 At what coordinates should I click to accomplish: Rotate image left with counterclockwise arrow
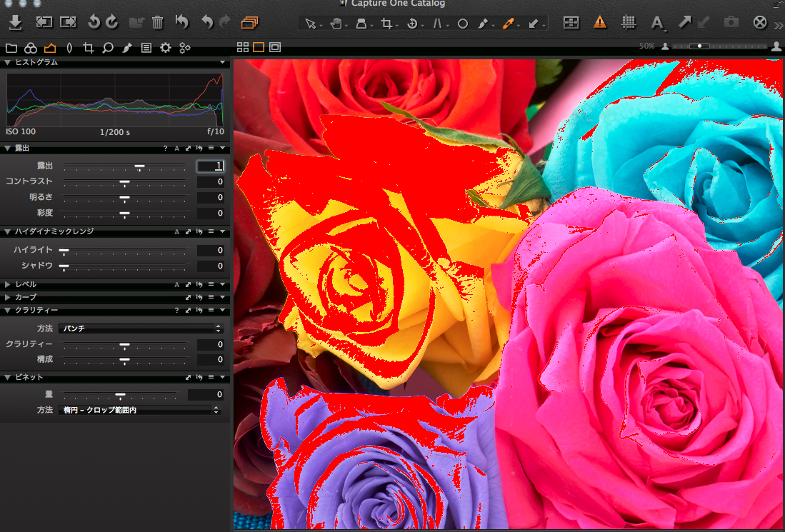coord(94,23)
